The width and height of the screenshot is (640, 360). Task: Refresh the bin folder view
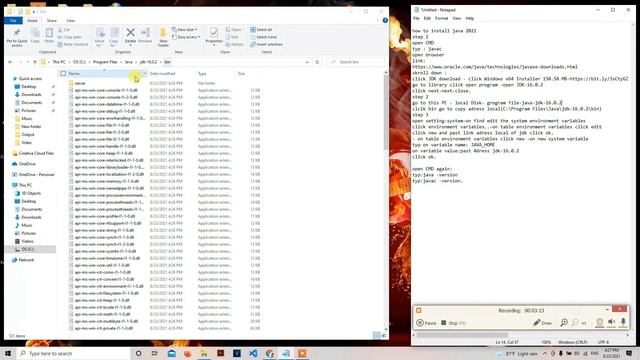[x=317, y=62]
